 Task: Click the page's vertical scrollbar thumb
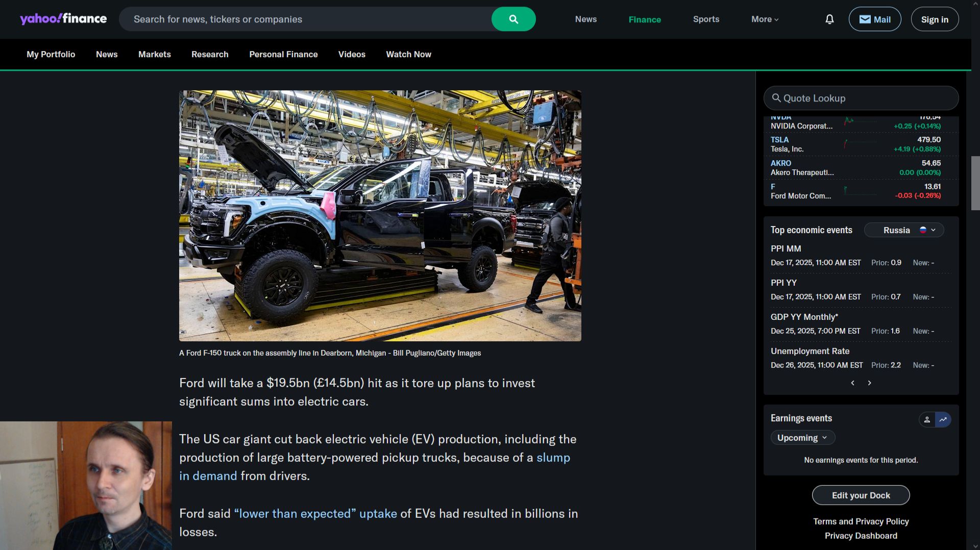[975, 183]
